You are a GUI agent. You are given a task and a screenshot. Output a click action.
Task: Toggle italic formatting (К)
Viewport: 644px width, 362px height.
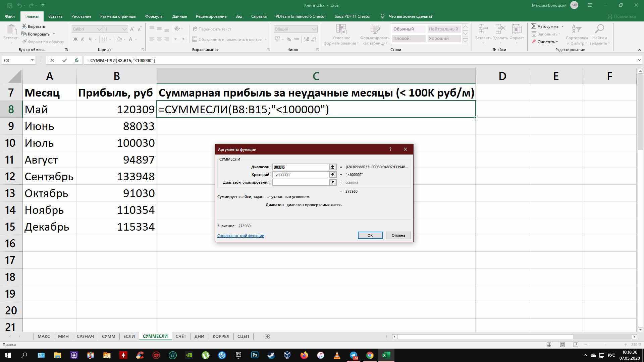pyautogui.click(x=83, y=39)
